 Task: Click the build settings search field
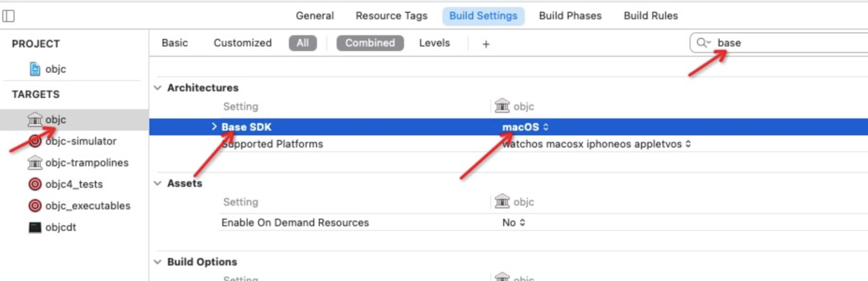[x=787, y=43]
